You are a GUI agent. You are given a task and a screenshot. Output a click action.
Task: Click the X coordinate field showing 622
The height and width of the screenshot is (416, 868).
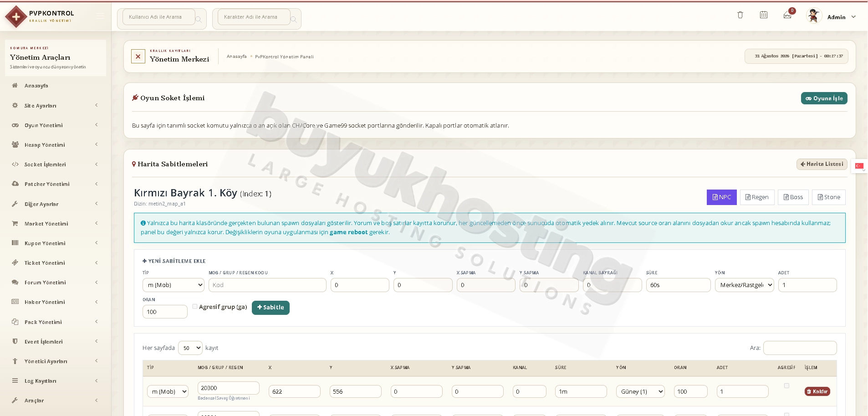[295, 391]
